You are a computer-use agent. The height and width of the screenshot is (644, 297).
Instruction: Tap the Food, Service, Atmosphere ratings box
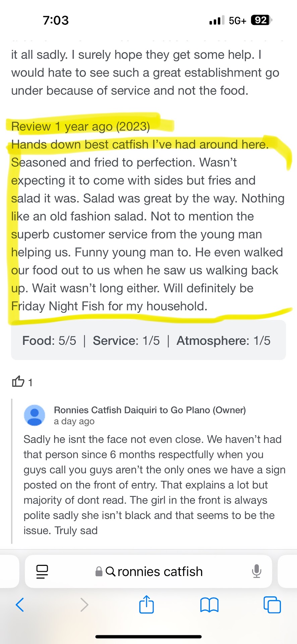click(x=148, y=340)
